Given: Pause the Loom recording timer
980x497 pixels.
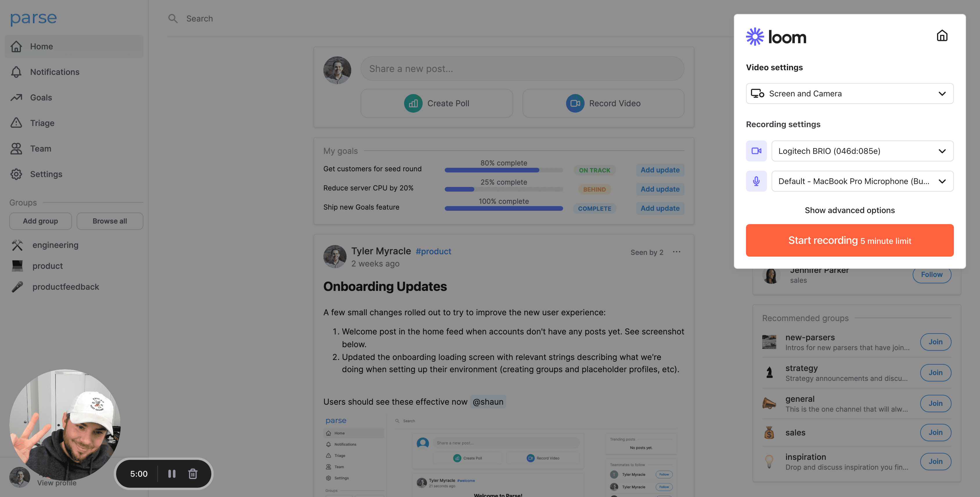Looking at the screenshot, I should coord(172,474).
